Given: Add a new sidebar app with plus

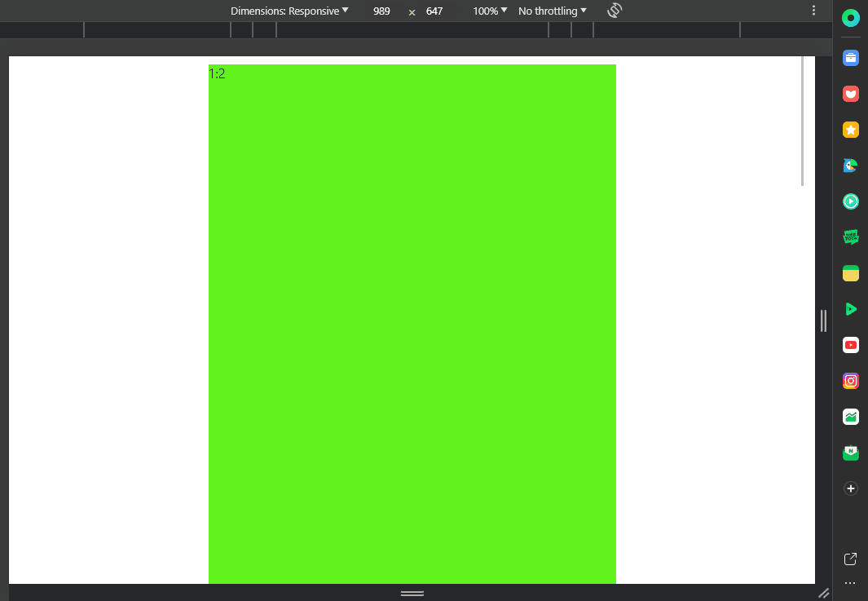Looking at the screenshot, I should coord(850,488).
